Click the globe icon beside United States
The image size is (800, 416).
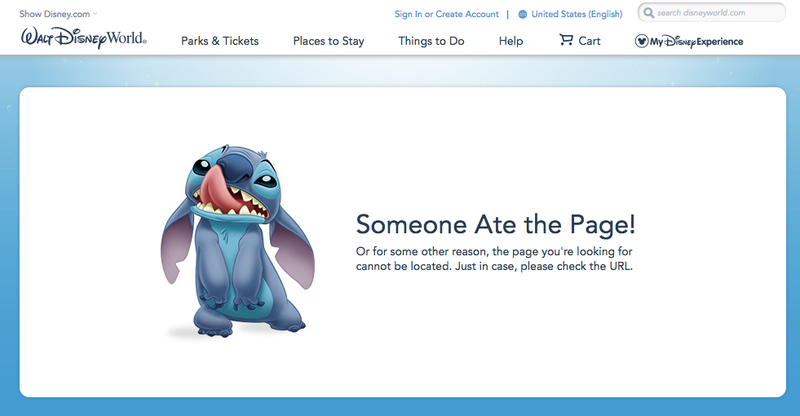coord(522,14)
